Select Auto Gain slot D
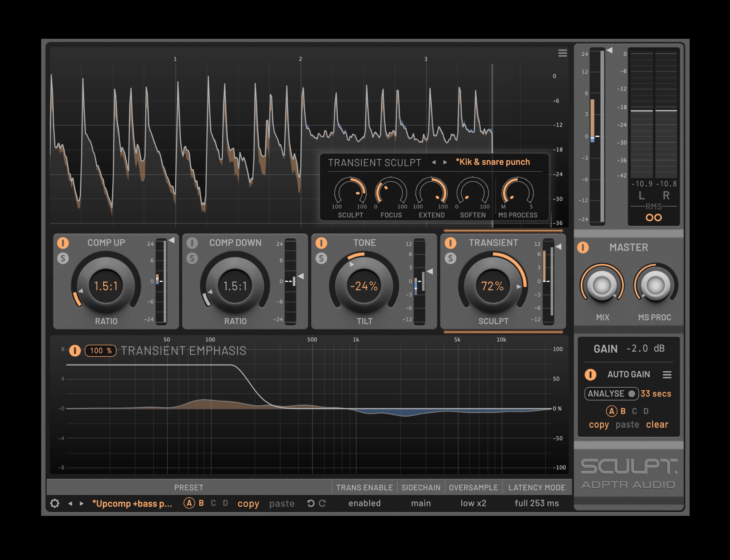The image size is (730, 560). (646, 411)
